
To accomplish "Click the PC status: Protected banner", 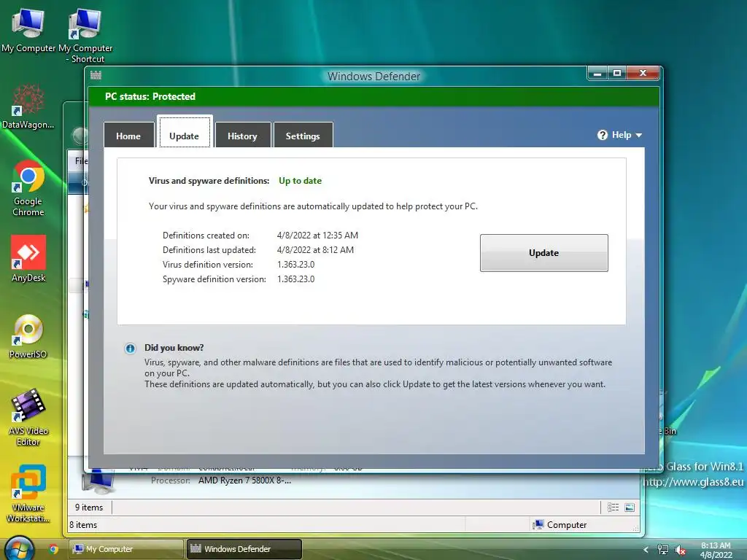I will pyautogui.click(x=374, y=97).
